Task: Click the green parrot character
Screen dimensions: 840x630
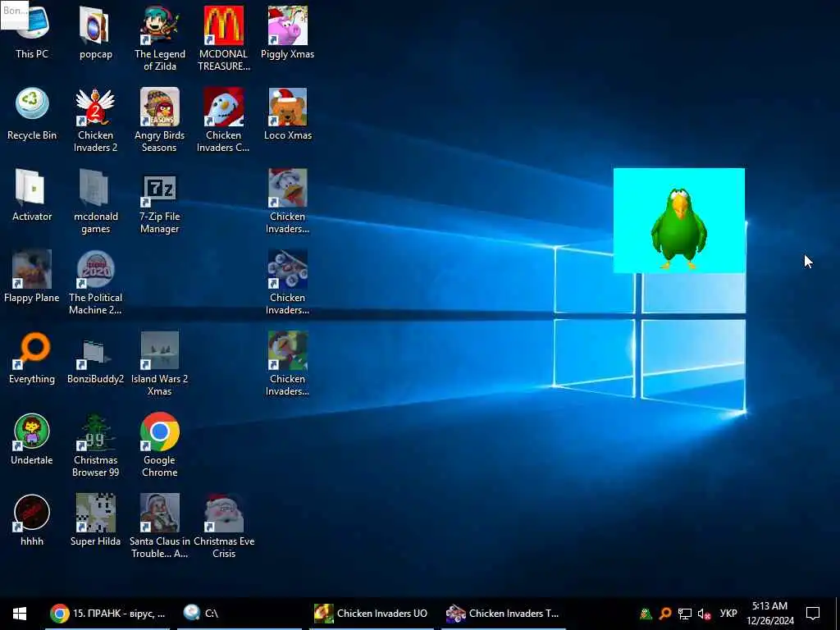Action: (678, 227)
